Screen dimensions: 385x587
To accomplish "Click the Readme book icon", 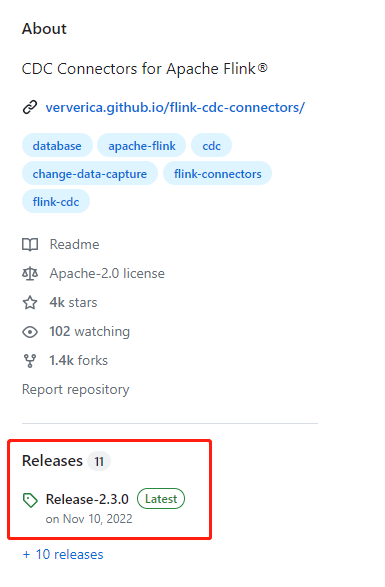I will tap(30, 245).
